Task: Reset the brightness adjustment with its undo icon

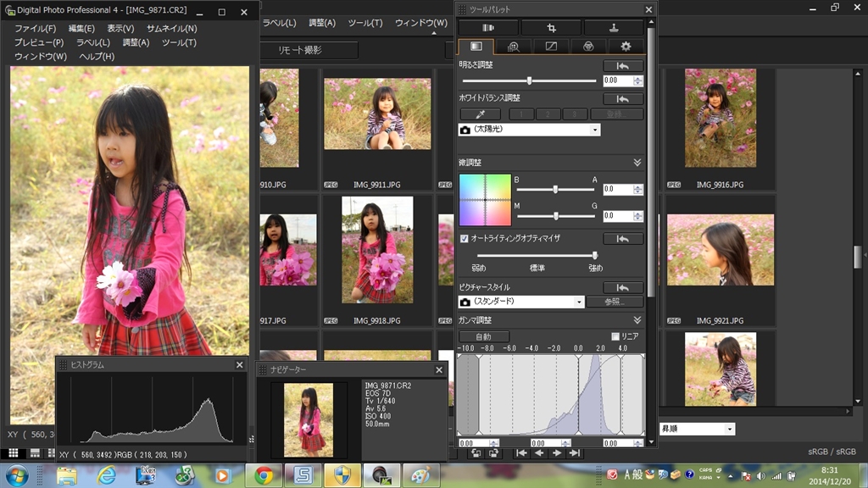Action: pos(623,65)
